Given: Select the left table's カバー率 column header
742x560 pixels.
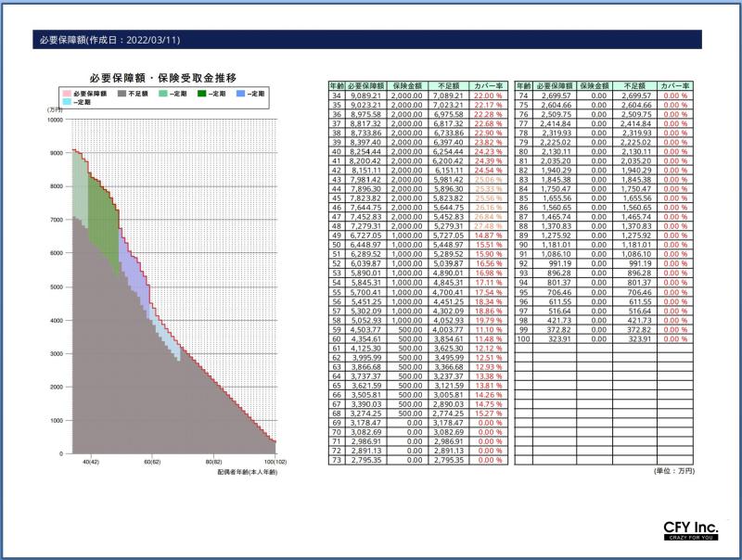Looking at the screenshot, I should tap(488, 85).
